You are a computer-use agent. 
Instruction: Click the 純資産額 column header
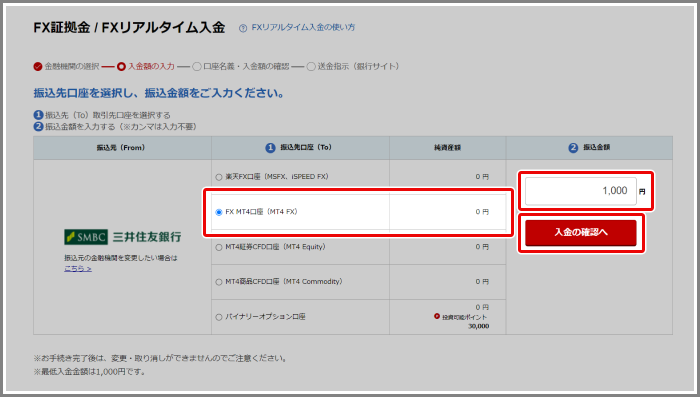[447, 147]
